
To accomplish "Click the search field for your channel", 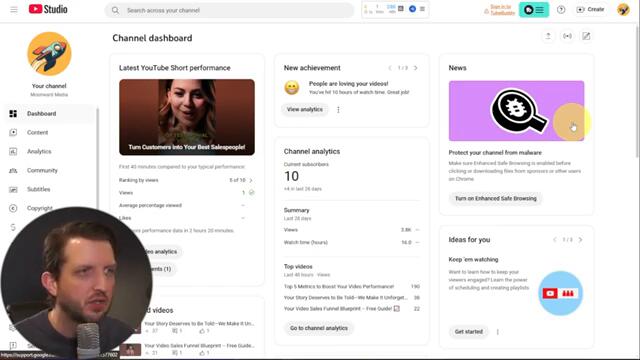I will click(x=229, y=10).
